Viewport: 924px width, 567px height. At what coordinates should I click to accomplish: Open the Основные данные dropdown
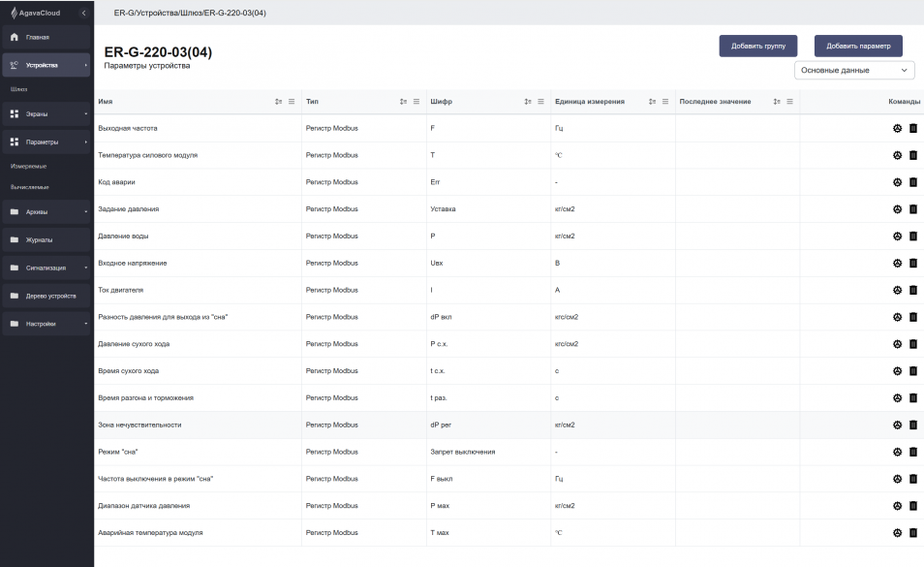[853, 70]
